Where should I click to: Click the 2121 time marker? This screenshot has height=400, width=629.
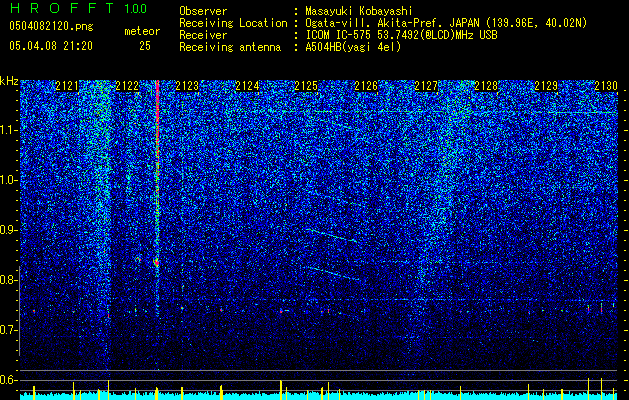click(67, 86)
